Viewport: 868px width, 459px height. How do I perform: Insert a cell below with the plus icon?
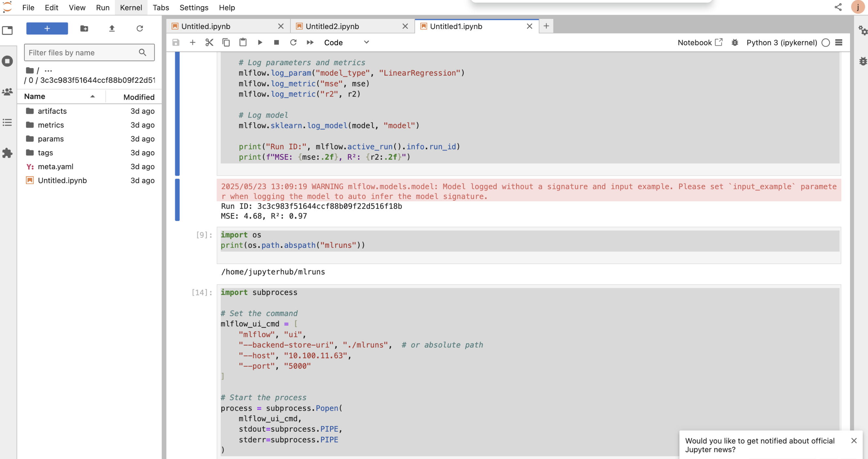pyautogui.click(x=193, y=42)
